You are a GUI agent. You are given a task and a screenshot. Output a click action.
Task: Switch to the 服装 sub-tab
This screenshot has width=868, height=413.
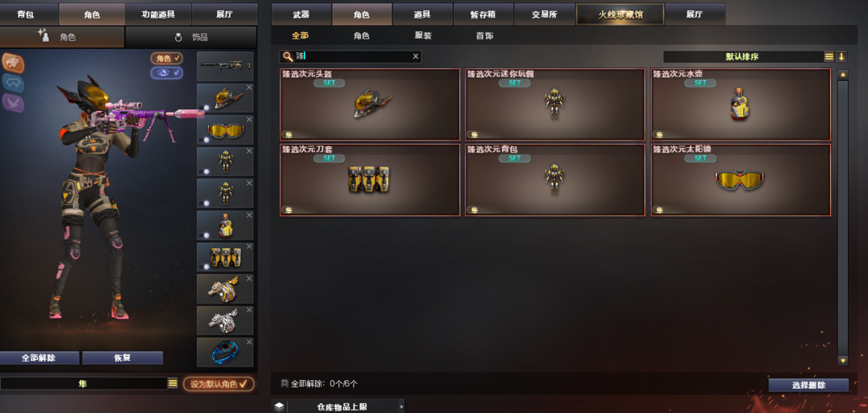coord(423,36)
